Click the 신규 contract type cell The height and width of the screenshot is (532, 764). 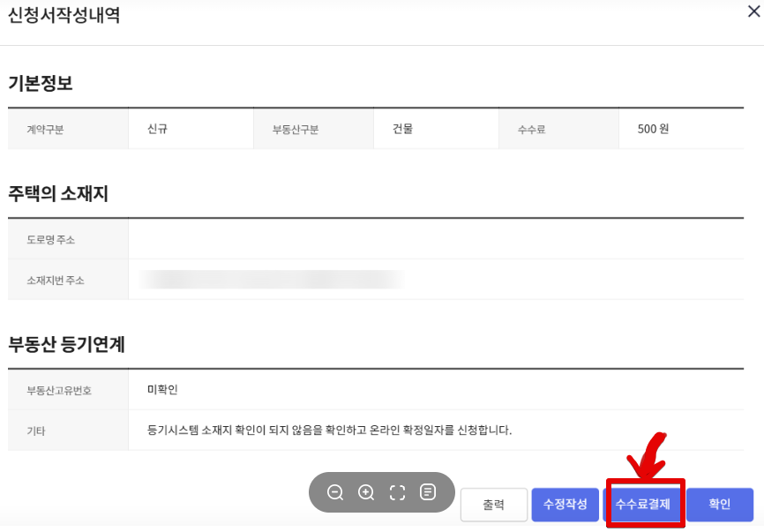click(191, 128)
